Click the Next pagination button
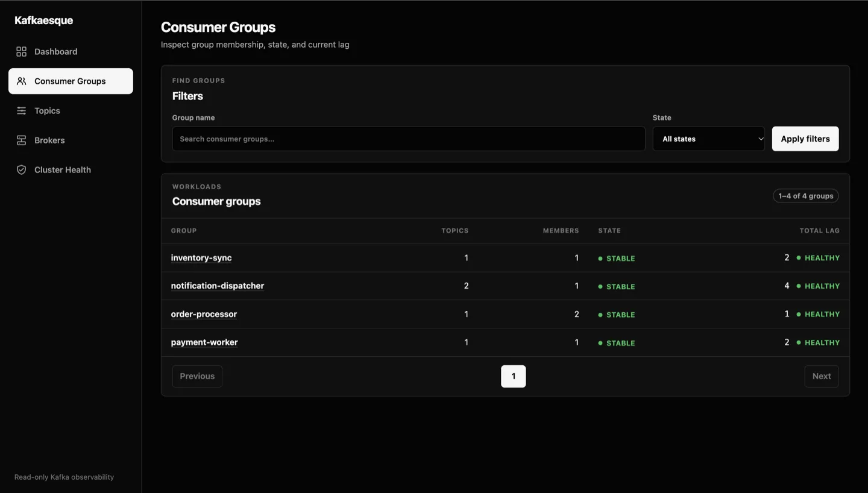Screen dimensions: 868x493 click(822, 376)
